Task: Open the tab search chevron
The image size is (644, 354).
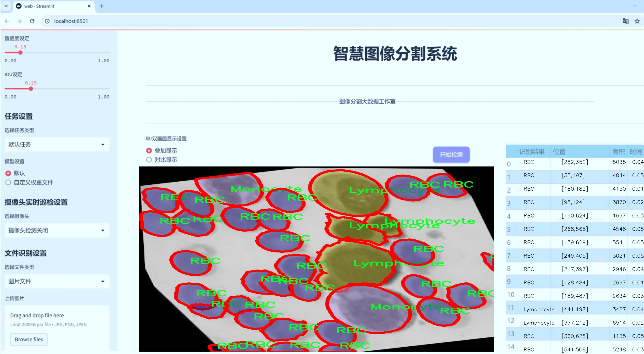Action: (6, 6)
